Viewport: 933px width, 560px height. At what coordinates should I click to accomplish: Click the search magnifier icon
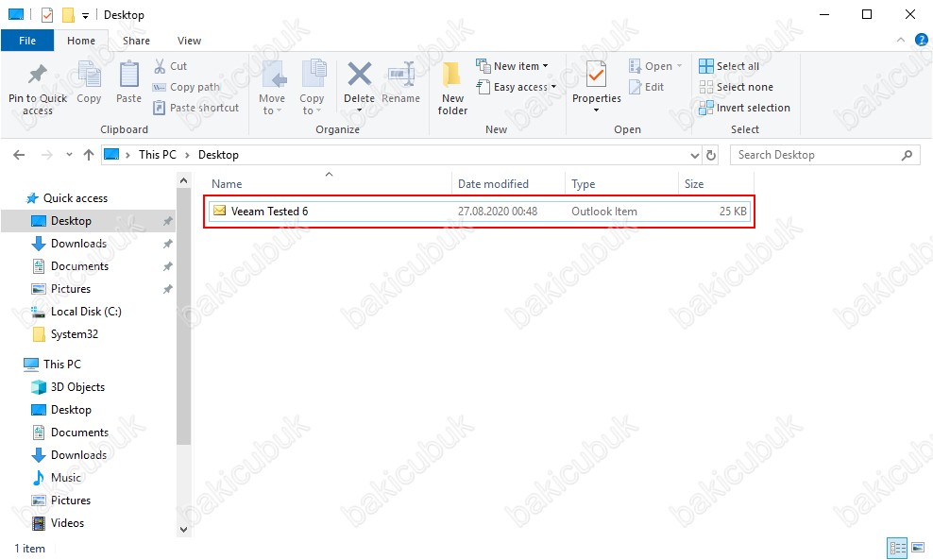pyautogui.click(x=907, y=155)
